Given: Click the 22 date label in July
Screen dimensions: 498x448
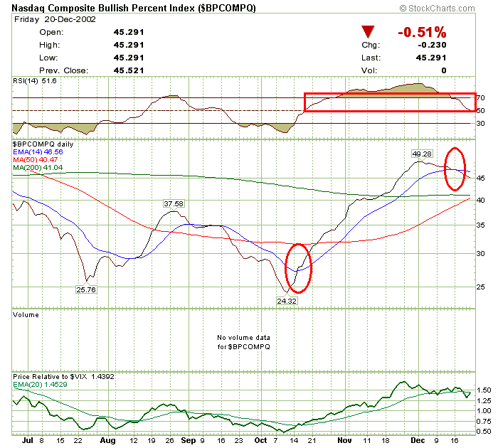Looking at the screenshot, I should tap(78, 441).
